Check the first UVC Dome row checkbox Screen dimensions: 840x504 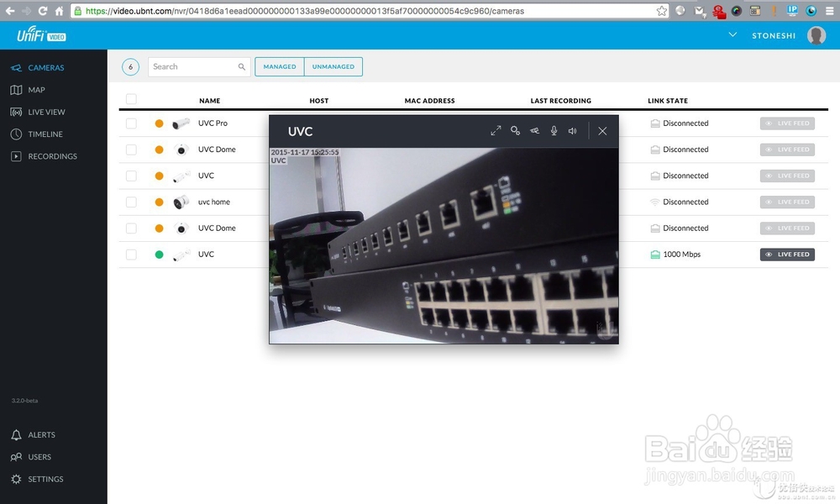(131, 150)
